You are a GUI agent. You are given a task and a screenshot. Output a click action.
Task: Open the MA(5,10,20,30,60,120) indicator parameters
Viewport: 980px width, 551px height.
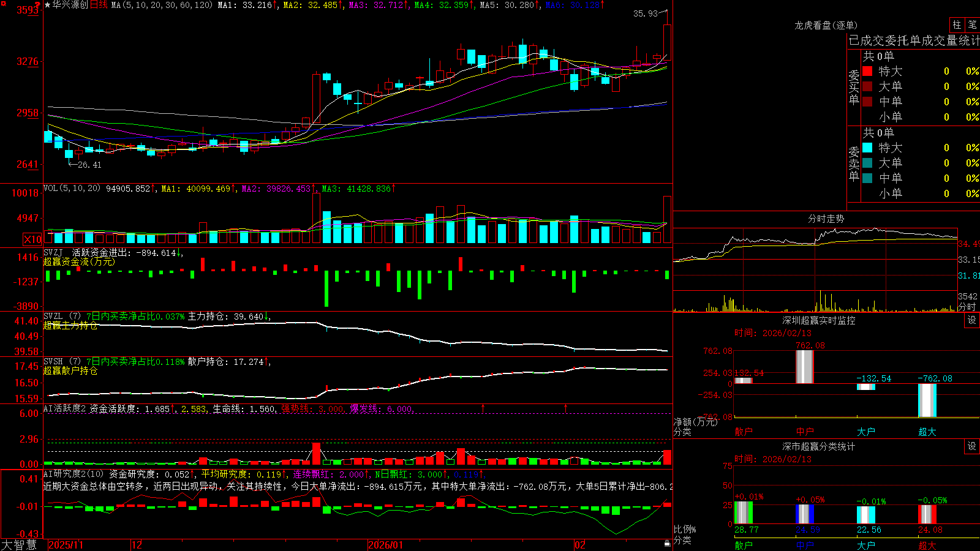tap(162, 5)
